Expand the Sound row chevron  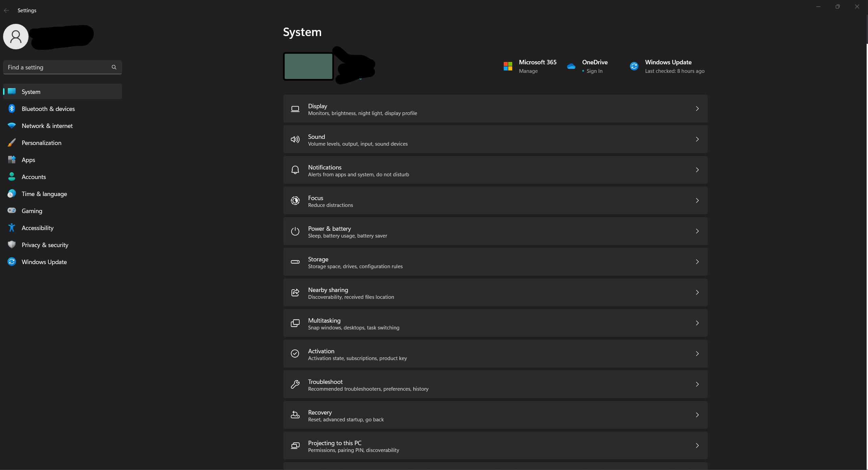(x=697, y=139)
